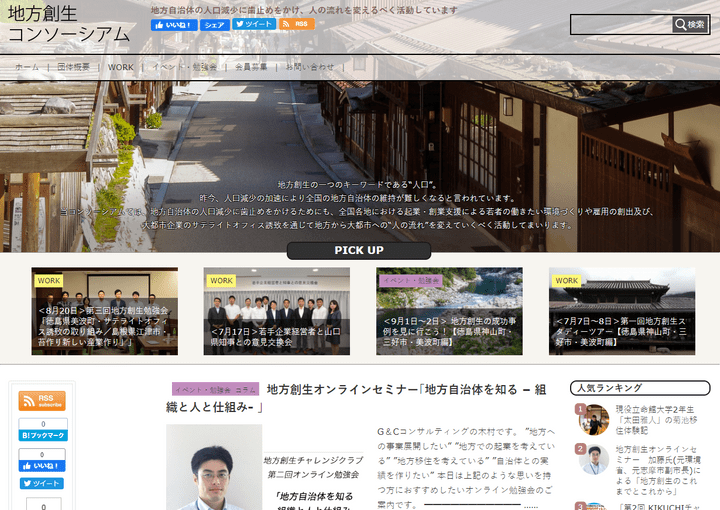Screen dimensions: 720x510
Task: Click the 人気ランキング heading
Action: [x=640, y=388]
